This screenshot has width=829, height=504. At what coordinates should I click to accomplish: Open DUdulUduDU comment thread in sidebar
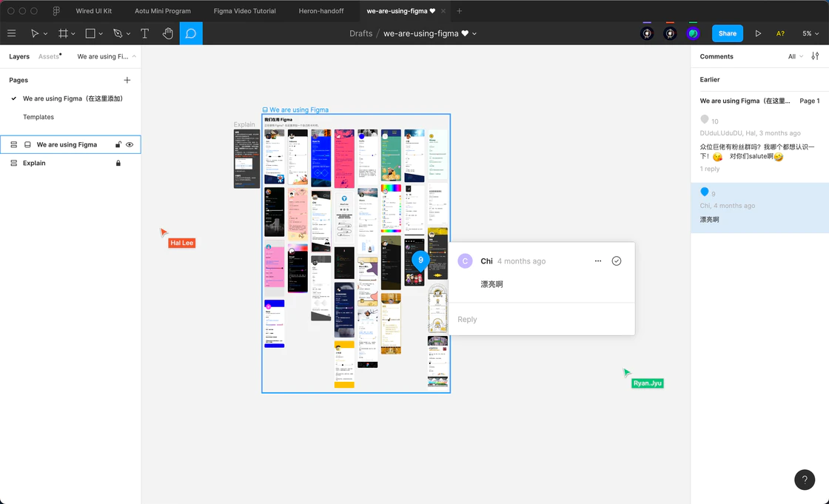[759, 144]
